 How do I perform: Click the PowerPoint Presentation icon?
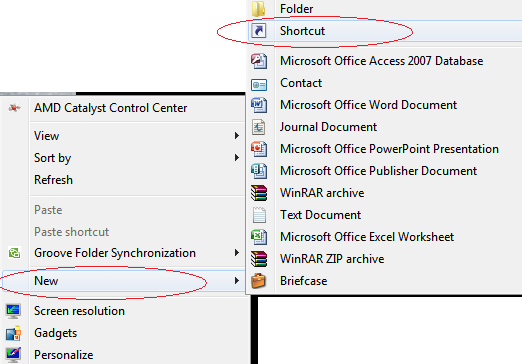pyautogui.click(x=259, y=149)
